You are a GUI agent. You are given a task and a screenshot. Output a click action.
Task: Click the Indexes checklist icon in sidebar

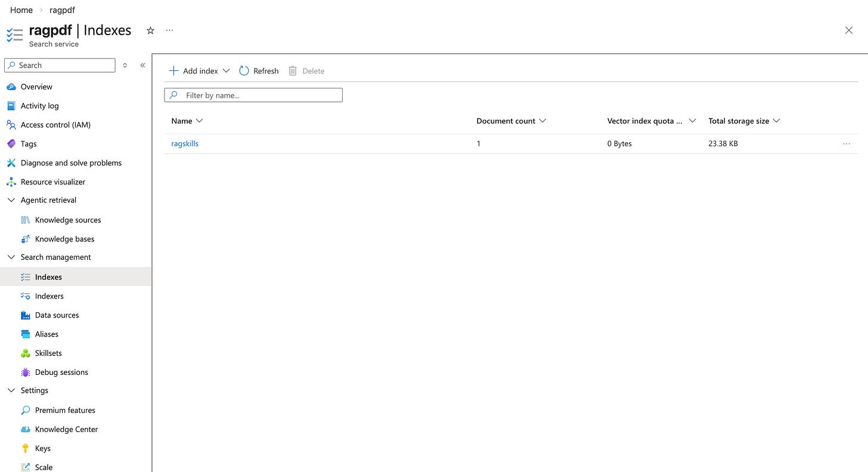(x=25, y=277)
